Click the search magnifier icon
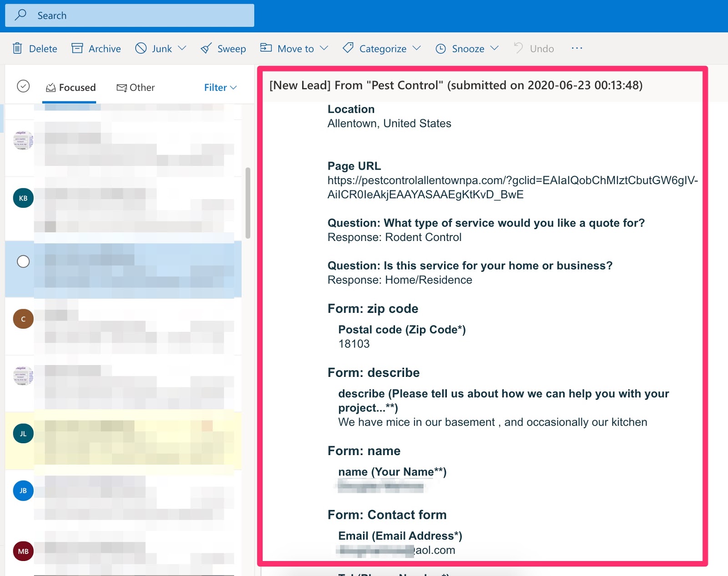This screenshot has width=728, height=576. (20, 15)
